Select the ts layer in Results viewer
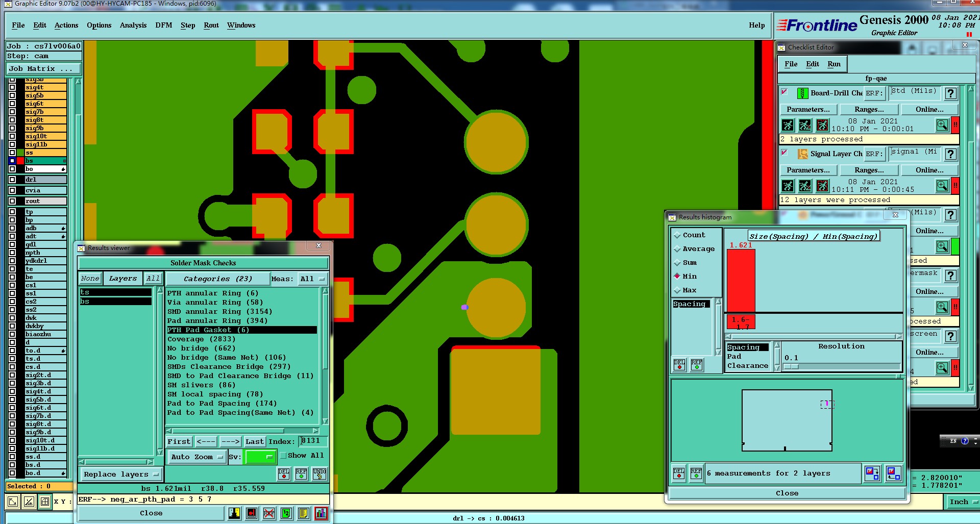The image size is (980, 524). (115, 292)
